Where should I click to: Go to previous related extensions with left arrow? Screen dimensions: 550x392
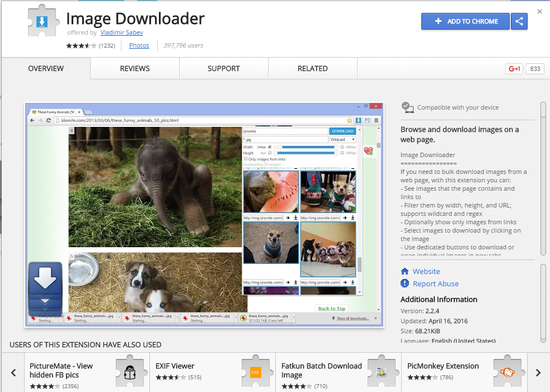click(13, 372)
